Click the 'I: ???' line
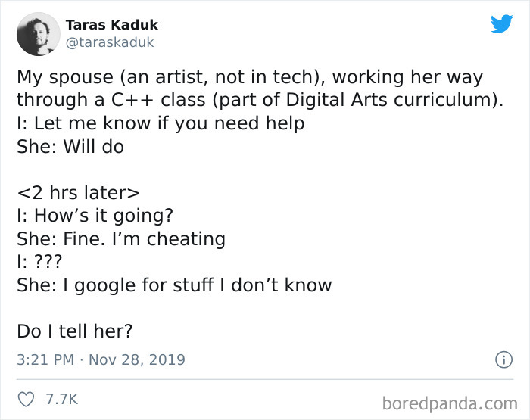530x420 pixels. tap(39, 262)
